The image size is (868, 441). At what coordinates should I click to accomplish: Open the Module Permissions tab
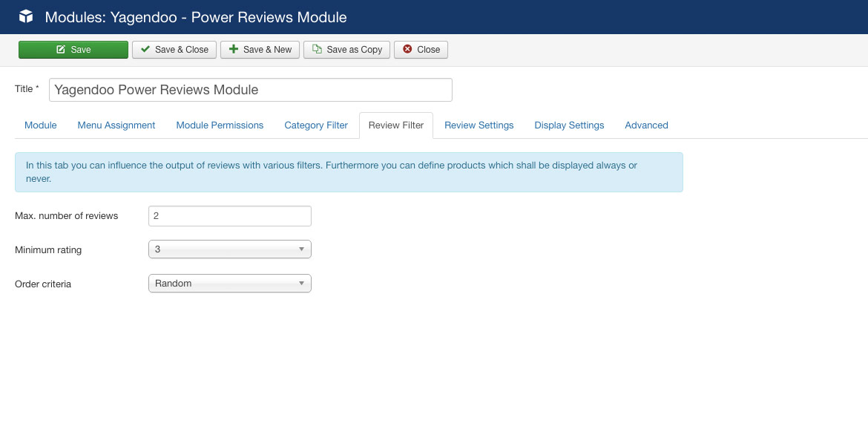coord(220,125)
